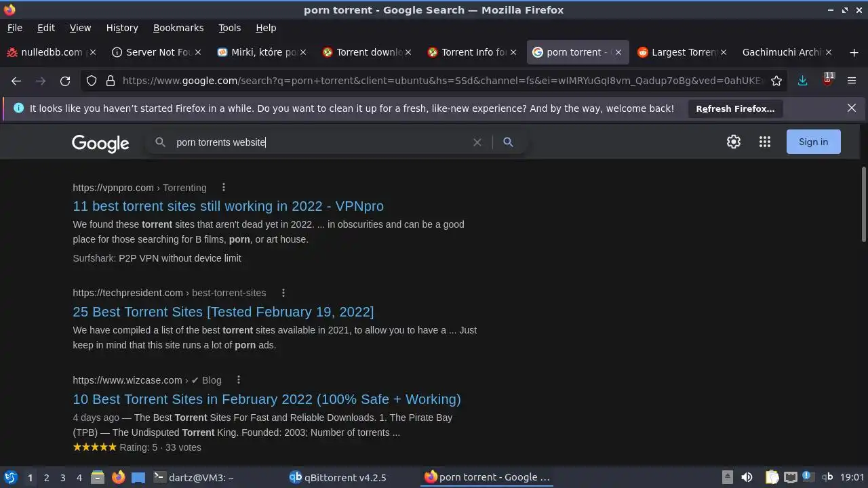Open the Help menu

[x=266, y=28]
